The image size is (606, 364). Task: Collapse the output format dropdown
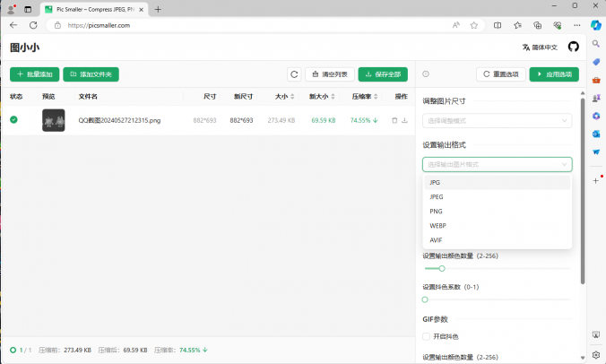point(497,164)
